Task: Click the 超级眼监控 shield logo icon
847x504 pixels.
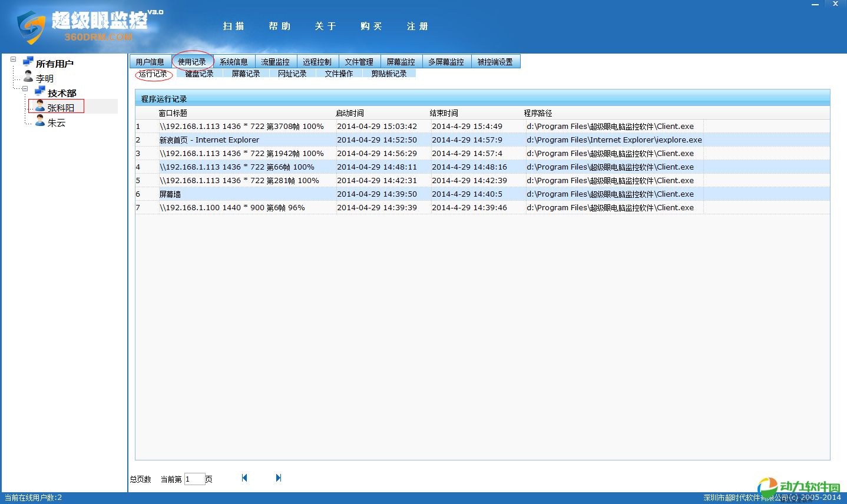Action: (31, 27)
